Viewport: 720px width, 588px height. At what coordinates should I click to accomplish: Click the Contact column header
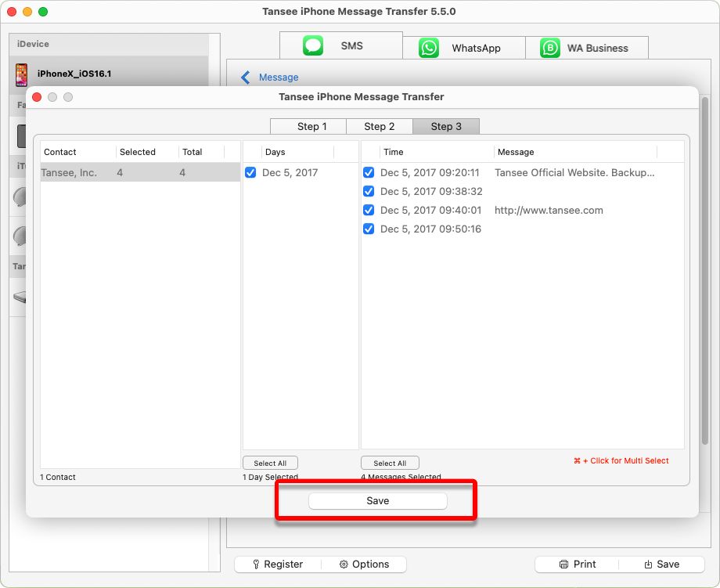tap(78, 152)
